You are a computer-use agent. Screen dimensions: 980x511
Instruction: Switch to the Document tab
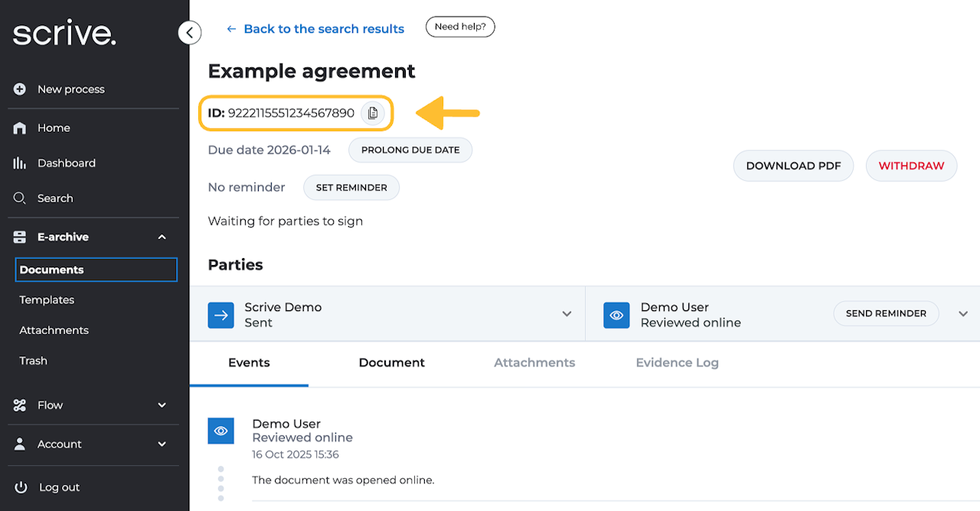click(391, 363)
